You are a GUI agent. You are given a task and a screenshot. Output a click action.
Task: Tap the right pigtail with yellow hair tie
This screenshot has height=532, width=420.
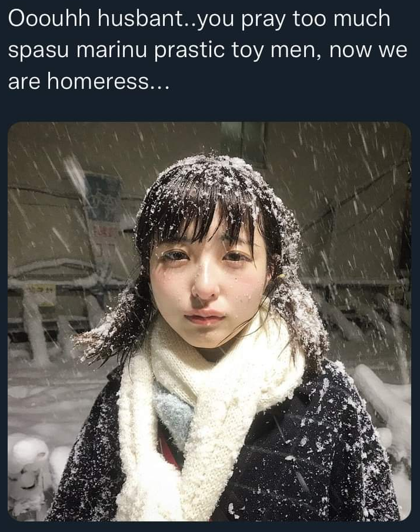tap(299, 312)
